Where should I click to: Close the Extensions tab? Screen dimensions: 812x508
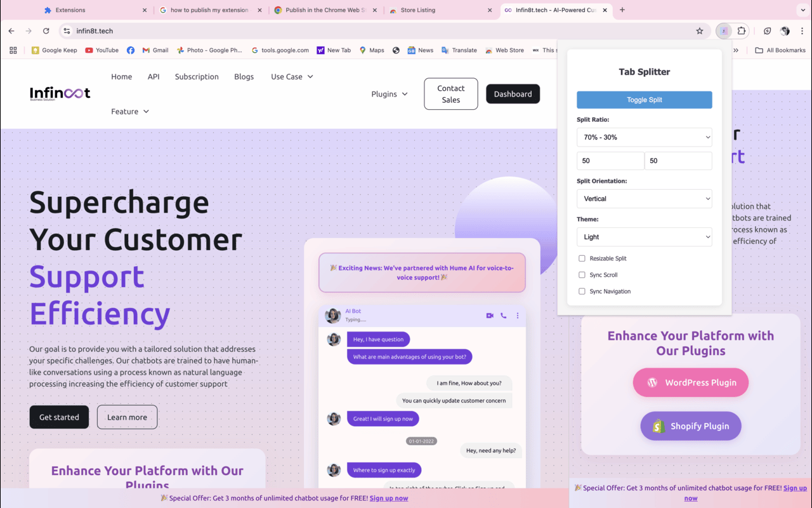145,10
